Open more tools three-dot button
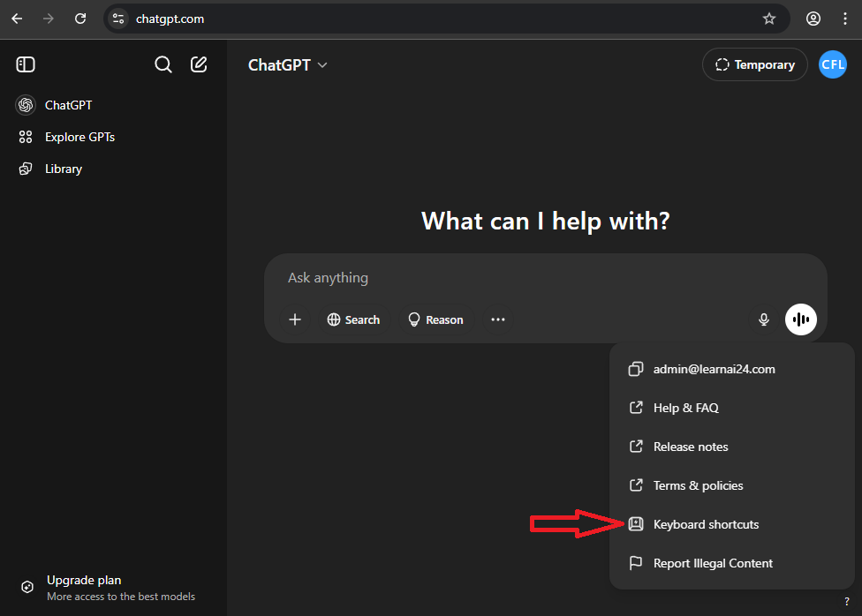Image resolution: width=862 pixels, height=616 pixels. [x=497, y=319]
